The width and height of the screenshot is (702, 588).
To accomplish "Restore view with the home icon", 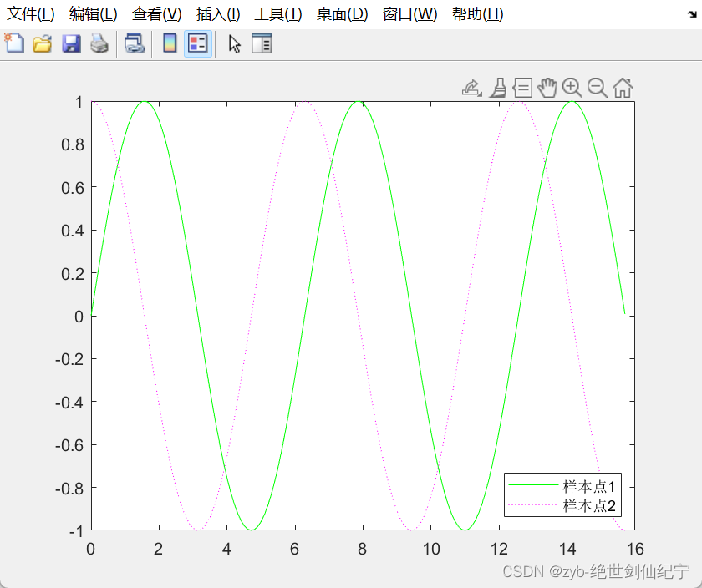I will [623, 88].
